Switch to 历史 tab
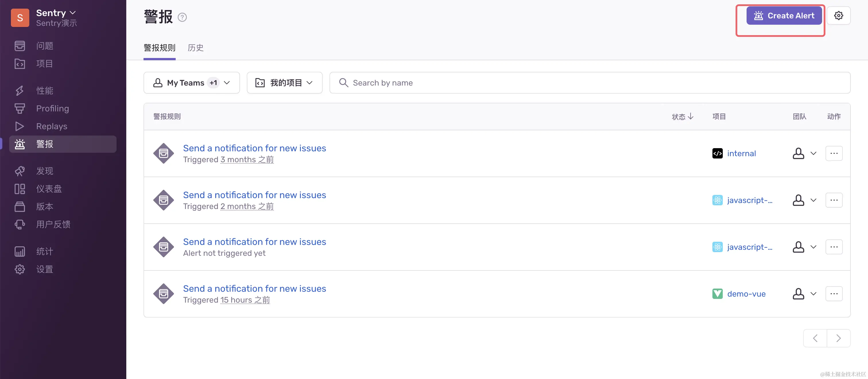868x379 pixels. [x=195, y=48]
